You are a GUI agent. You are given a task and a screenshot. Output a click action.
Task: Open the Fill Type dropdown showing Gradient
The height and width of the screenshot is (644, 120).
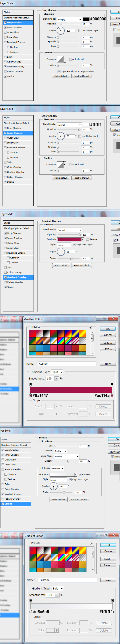(58, 468)
